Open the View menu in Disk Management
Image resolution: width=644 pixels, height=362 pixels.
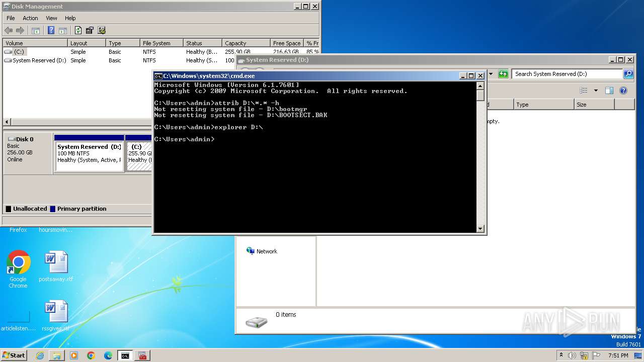coord(52,18)
